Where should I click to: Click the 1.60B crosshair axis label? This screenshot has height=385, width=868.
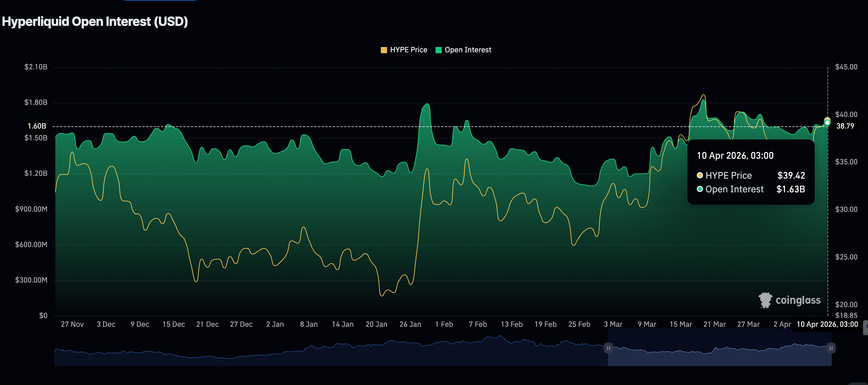tap(37, 126)
